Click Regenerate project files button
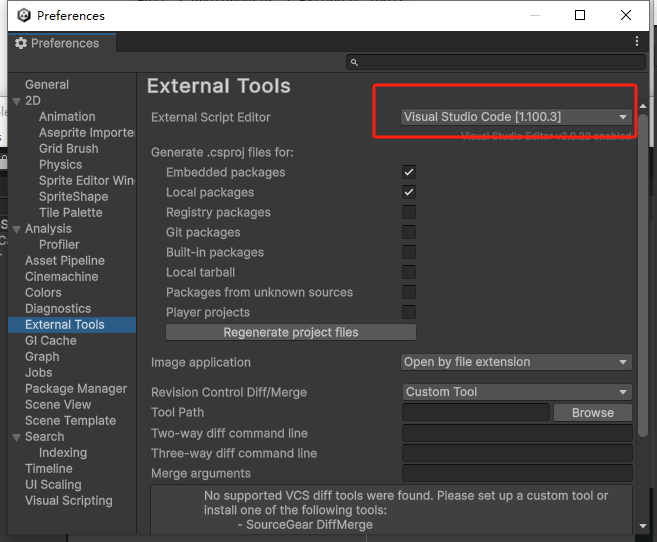The image size is (657, 542). point(290,332)
